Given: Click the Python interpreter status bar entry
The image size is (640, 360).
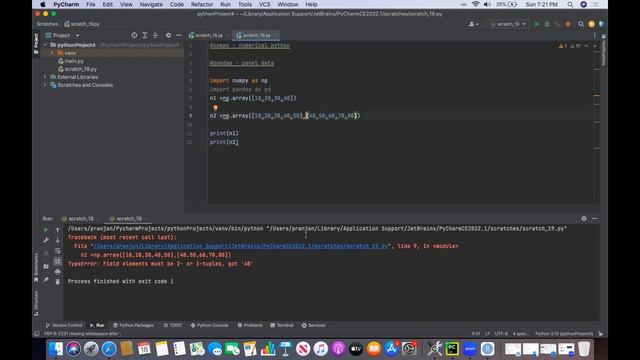Looking at the screenshot, I should (563, 333).
